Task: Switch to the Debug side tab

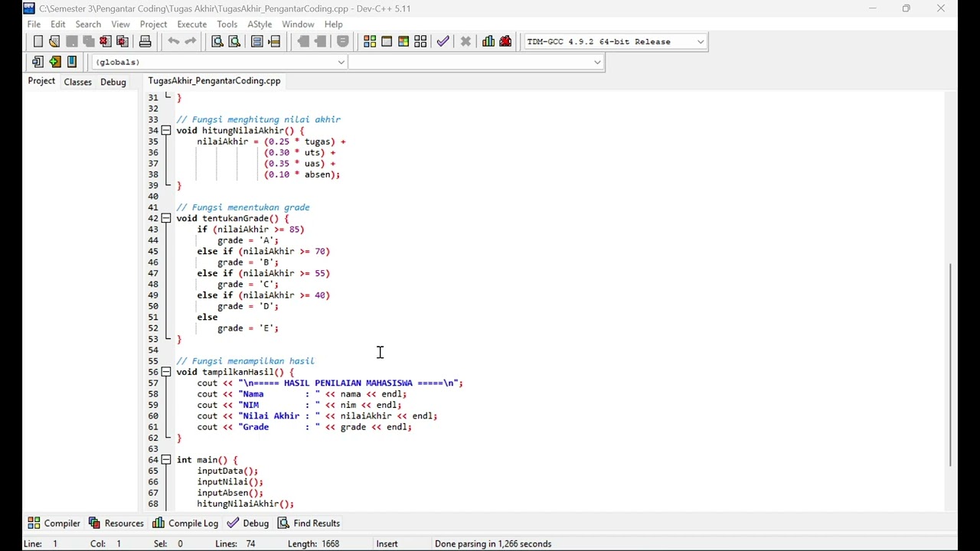Action: pos(113,82)
